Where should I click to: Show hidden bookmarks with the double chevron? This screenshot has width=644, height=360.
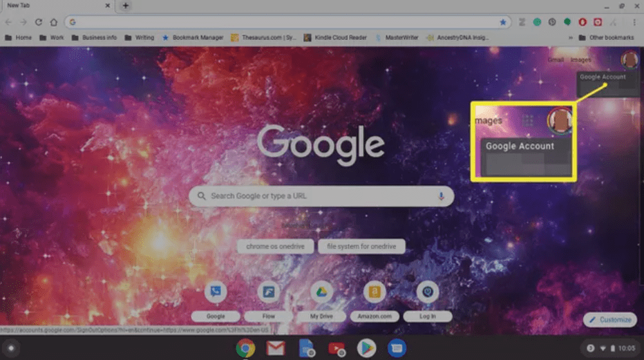click(571, 37)
